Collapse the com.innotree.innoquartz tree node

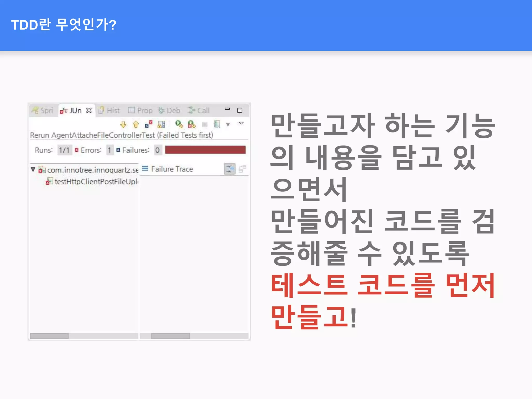coord(33,170)
